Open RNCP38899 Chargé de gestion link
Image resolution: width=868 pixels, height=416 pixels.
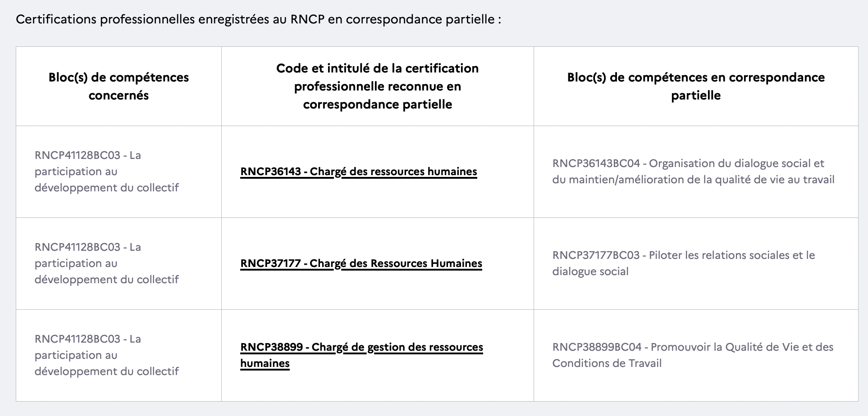pyautogui.click(x=361, y=355)
